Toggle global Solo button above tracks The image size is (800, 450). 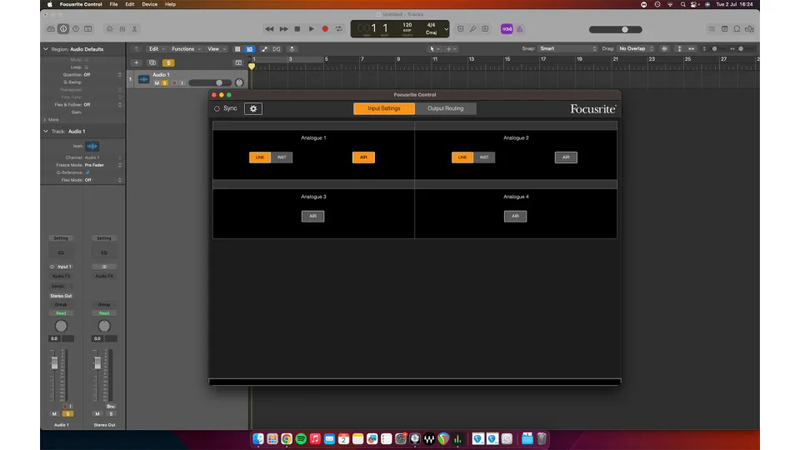[168, 63]
